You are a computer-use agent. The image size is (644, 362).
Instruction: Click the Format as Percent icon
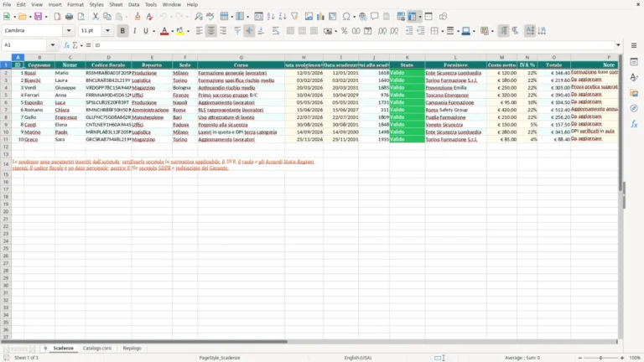click(344, 31)
